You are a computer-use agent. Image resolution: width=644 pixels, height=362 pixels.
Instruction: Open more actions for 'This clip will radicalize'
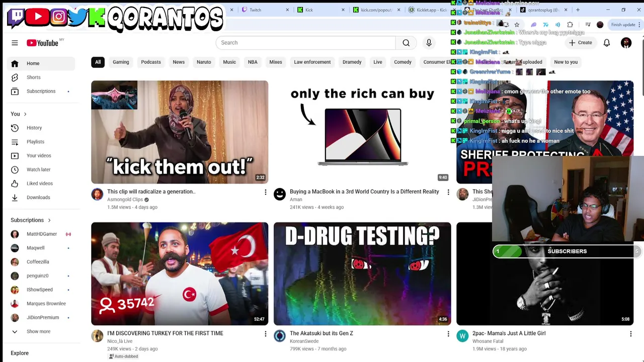tap(266, 192)
